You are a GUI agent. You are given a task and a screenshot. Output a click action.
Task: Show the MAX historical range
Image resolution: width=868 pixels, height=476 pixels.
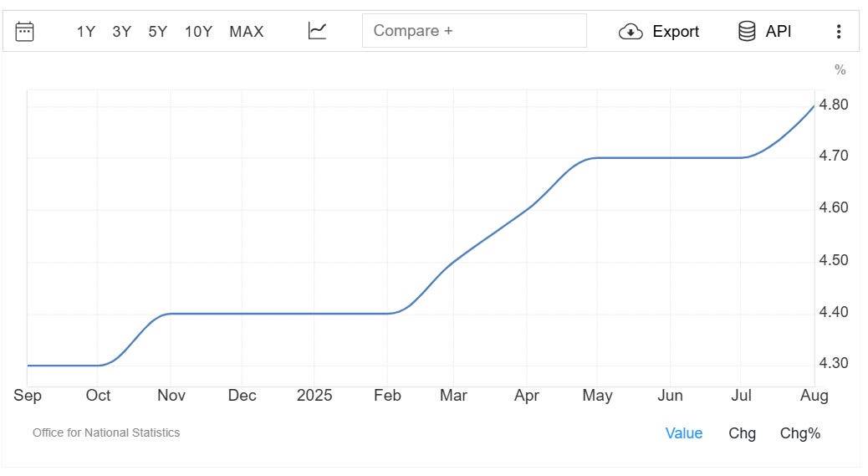coord(247,32)
